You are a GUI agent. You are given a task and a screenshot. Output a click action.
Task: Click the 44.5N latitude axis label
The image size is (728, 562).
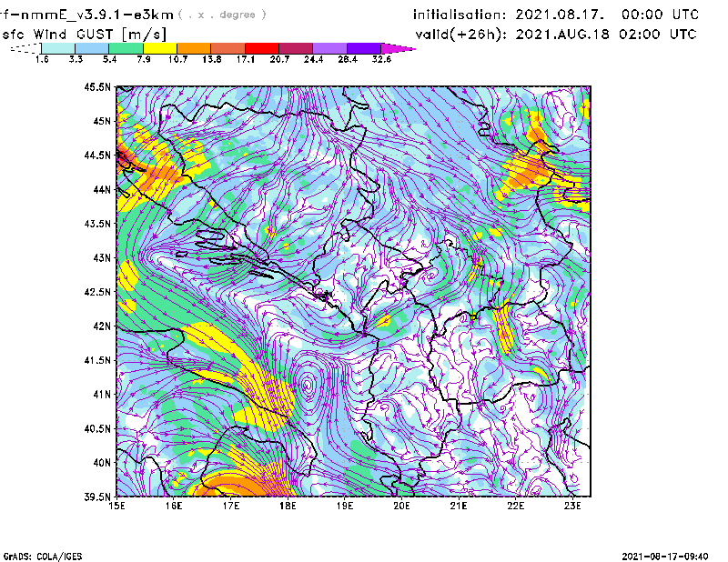[x=97, y=155]
